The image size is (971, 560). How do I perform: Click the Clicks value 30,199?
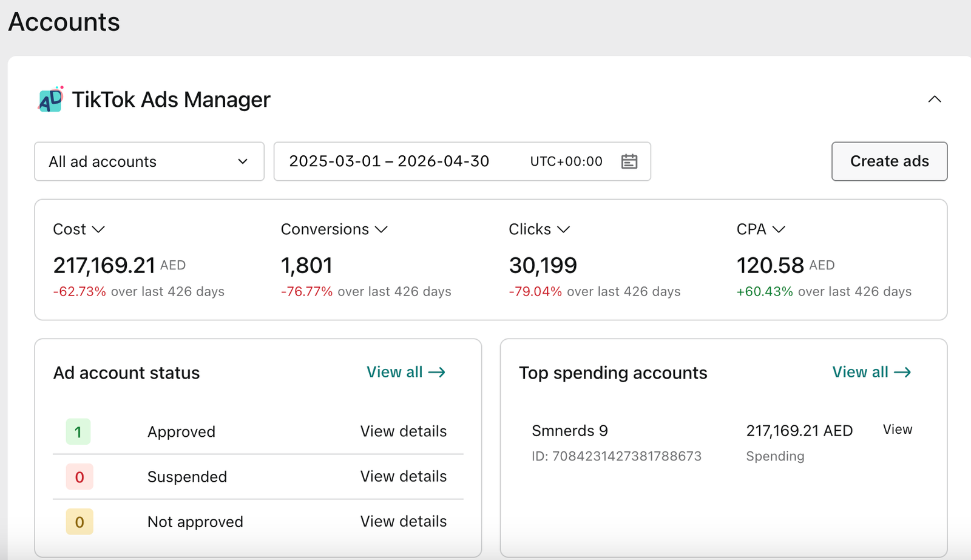[x=543, y=265]
